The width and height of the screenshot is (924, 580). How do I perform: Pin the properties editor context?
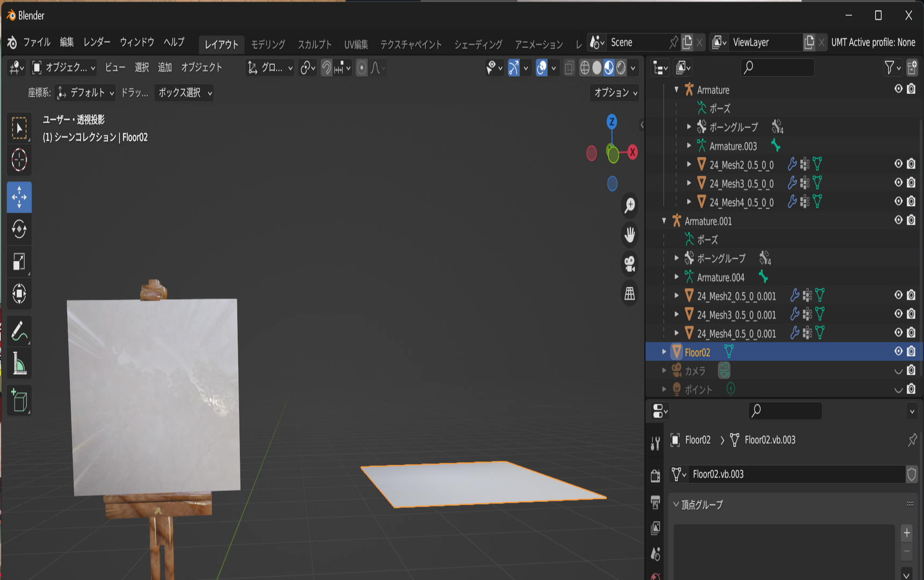pos(912,440)
